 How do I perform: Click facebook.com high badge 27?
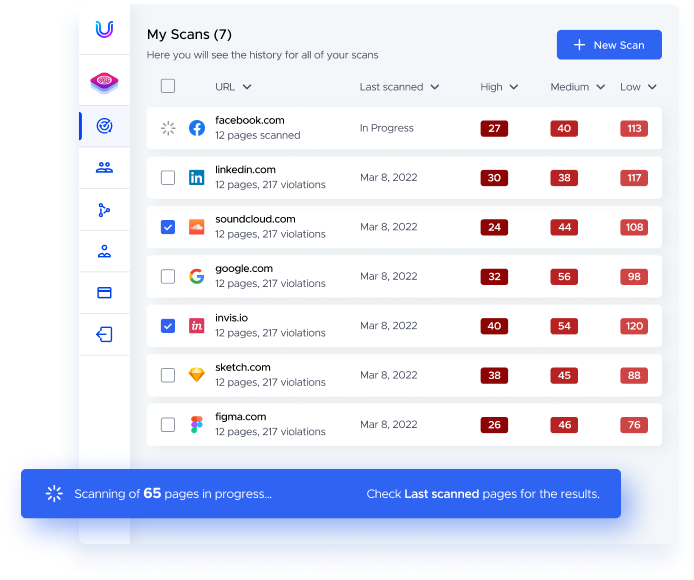point(494,128)
